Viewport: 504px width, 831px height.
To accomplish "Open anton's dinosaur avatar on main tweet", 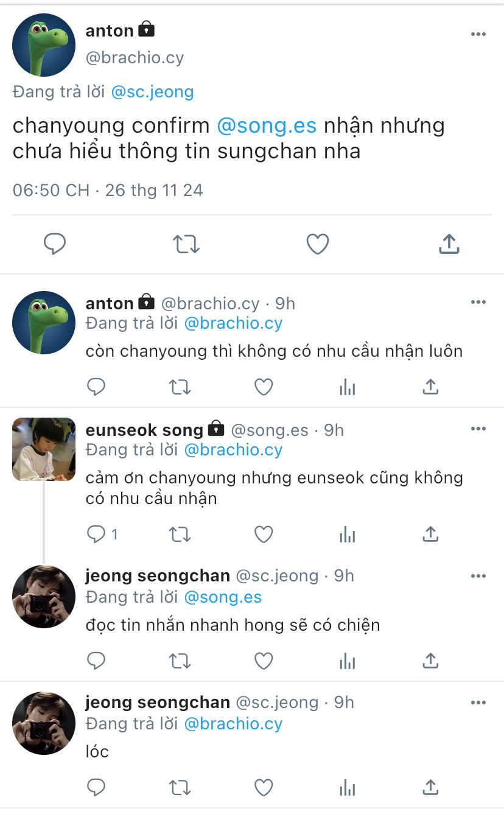I will pyautogui.click(x=44, y=45).
